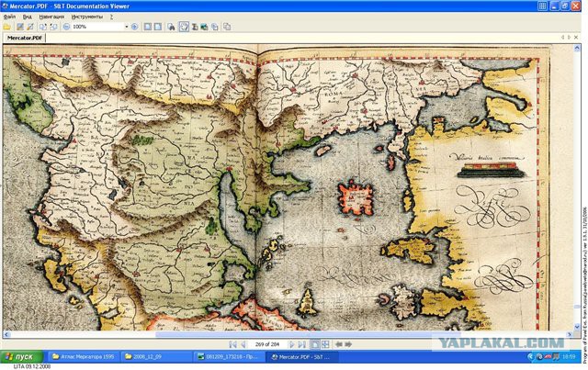588x370 pixels.
Task: Click the image snapshot tool icon
Action: pyautogui.click(x=204, y=27)
